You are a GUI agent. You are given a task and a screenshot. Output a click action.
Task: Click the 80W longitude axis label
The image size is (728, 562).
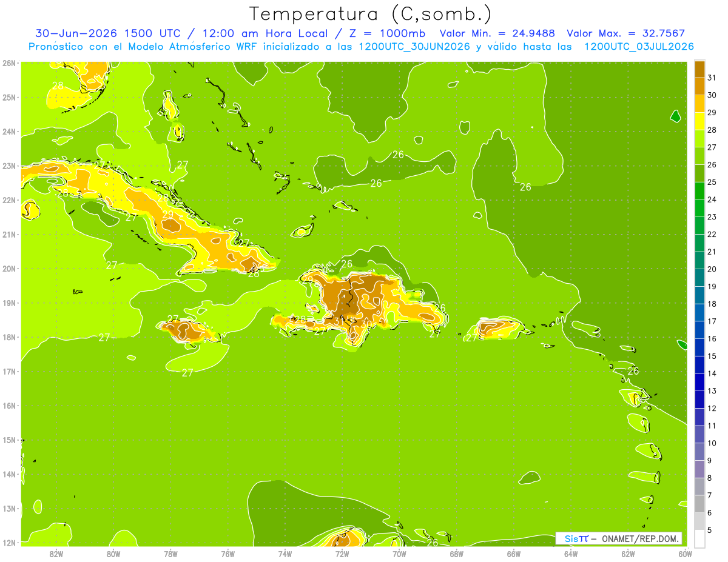coord(113,554)
